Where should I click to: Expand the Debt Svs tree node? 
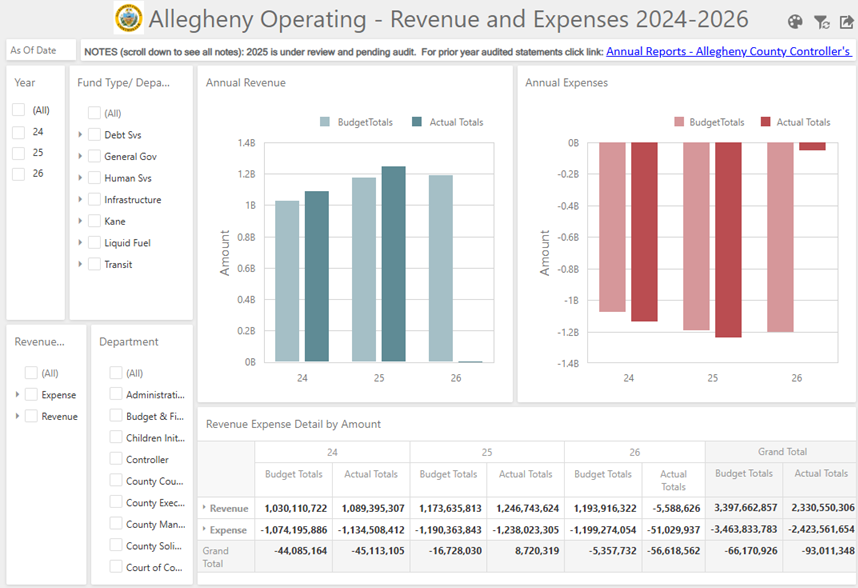pyautogui.click(x=80, y=135)
